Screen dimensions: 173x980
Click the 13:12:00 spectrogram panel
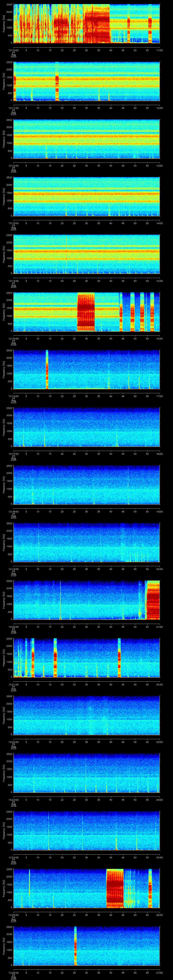(87, 139)
